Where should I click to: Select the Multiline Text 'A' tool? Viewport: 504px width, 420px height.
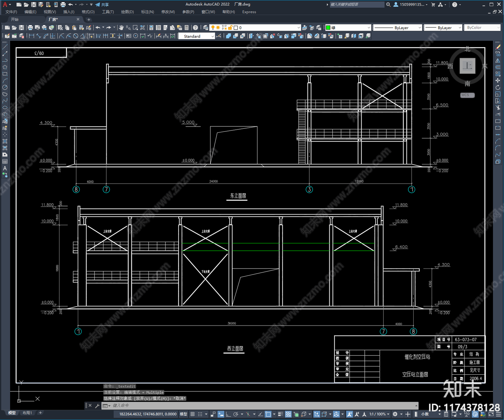pyautogui.click(x=5, y=168)
